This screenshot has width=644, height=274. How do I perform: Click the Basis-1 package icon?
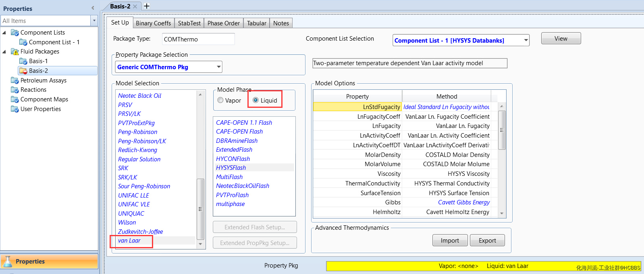point(23,61)
